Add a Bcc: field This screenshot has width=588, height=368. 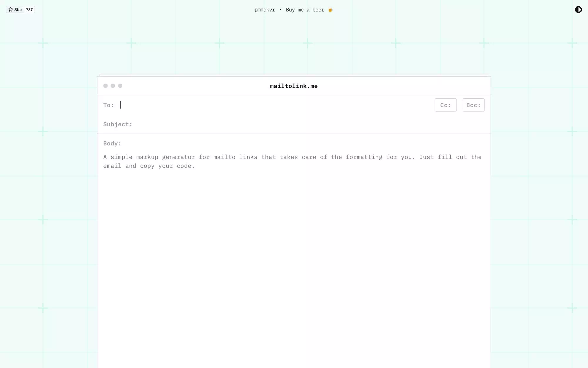point(473,105)
